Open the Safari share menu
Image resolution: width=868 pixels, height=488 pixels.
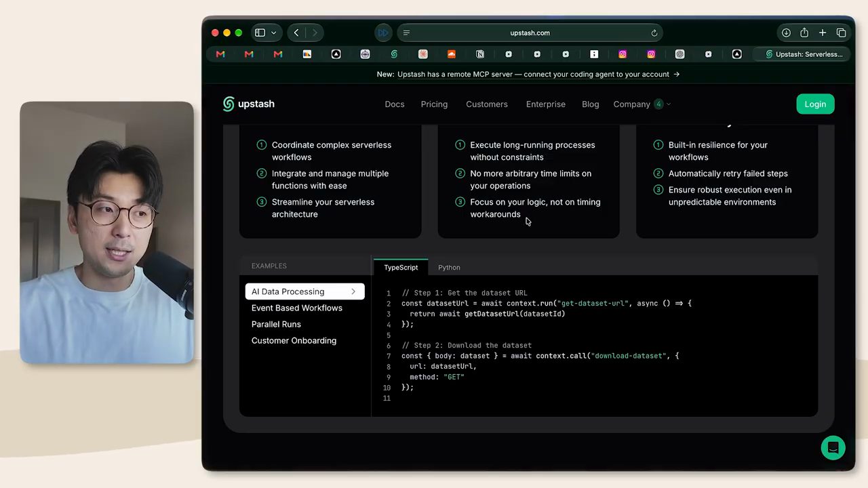pyautogui.click(x=804, y=33)
